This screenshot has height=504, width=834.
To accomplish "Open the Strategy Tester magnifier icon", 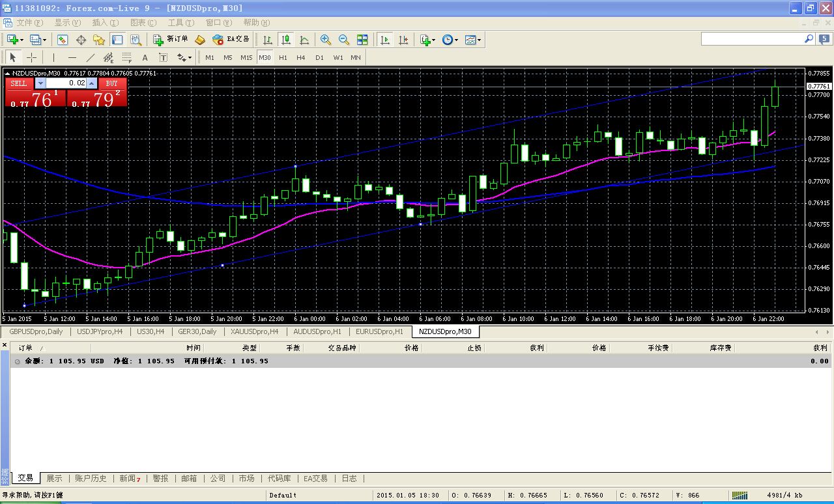I will pos(134,40).
